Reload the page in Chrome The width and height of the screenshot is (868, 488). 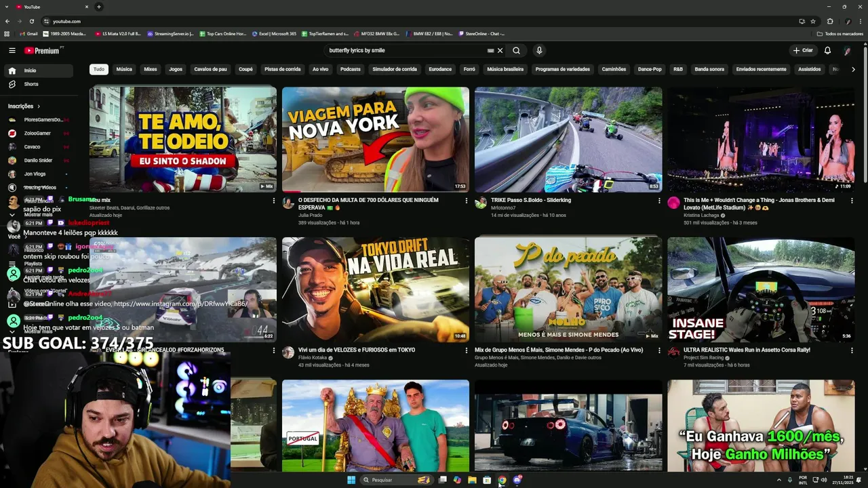tap(31, 21)
